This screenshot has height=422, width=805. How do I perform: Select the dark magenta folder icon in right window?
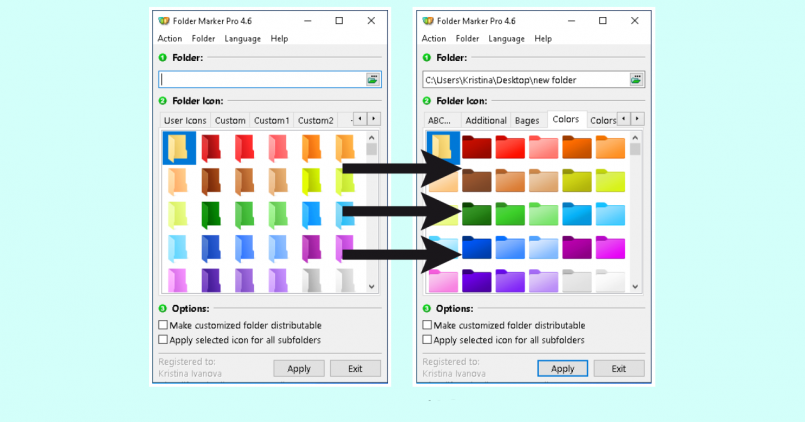577,247
